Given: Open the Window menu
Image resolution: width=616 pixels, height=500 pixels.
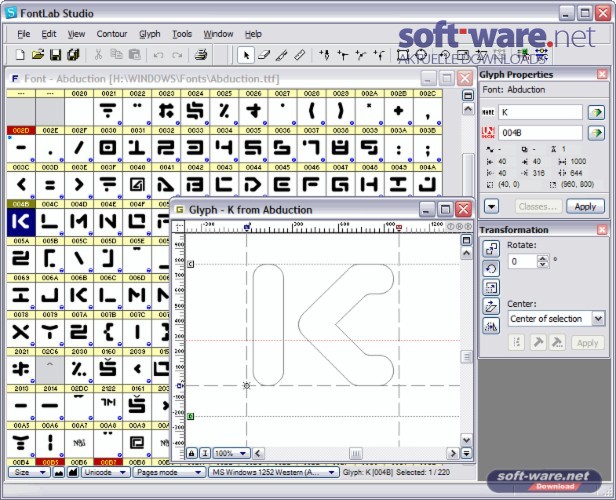Looking at the screenshot, I should [218, 34].
